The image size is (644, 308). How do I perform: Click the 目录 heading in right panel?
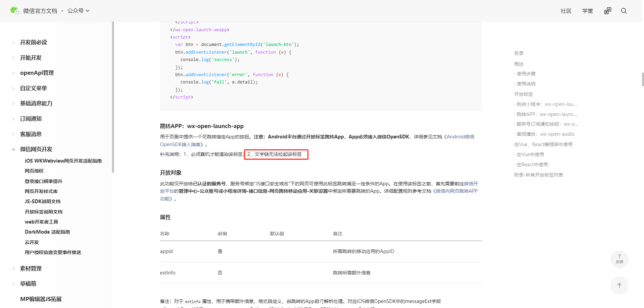pos(519,53)
